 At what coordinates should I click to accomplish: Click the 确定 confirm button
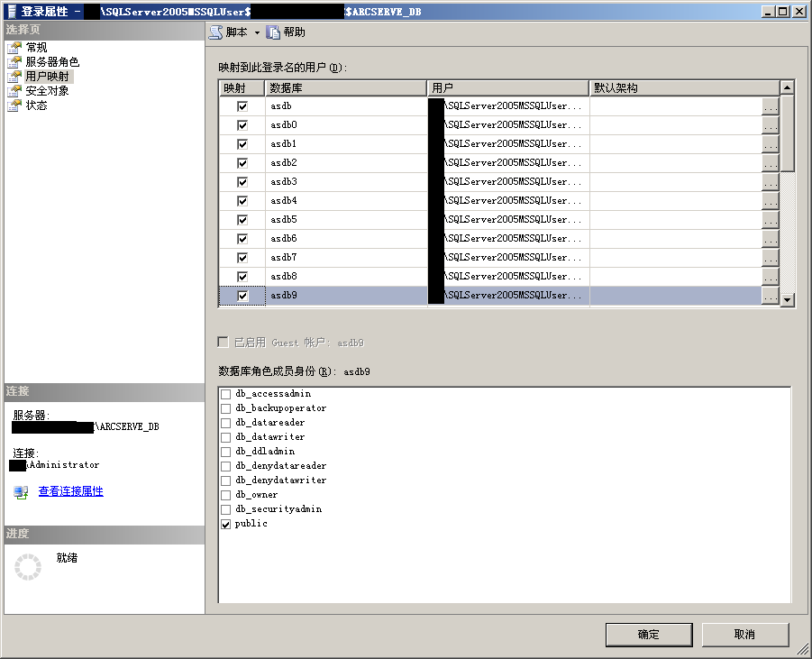(x=648, y=635)
